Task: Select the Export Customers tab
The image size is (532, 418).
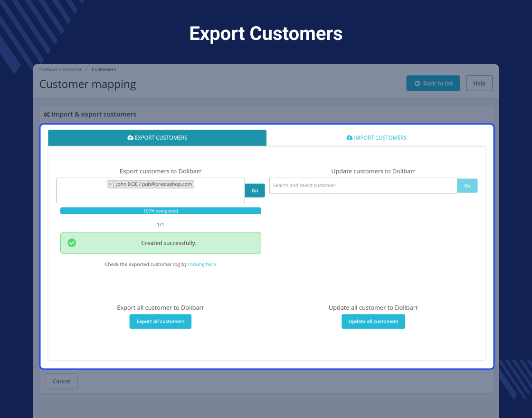Action: point(157,138)
